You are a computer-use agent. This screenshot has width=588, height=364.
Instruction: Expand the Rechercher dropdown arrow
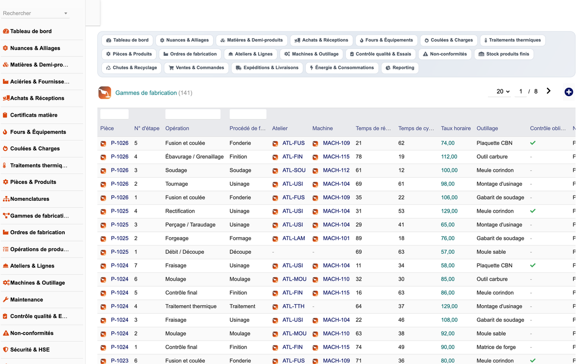(66, 14)
